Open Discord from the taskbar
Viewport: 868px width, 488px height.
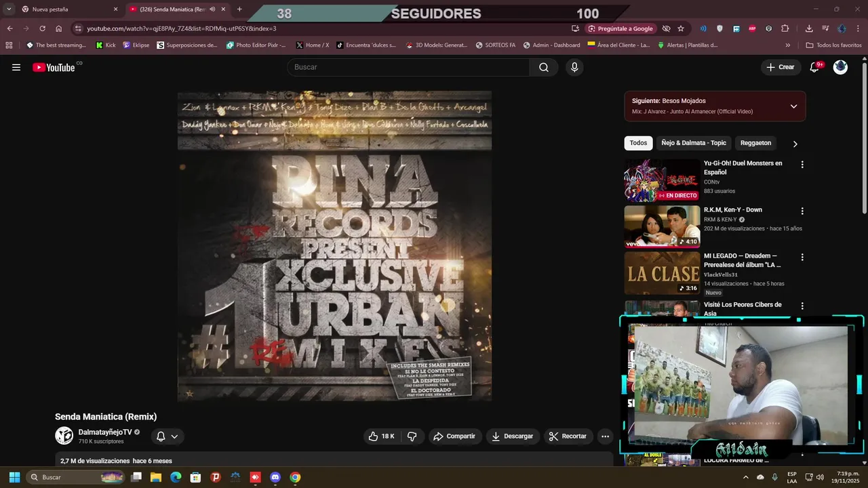[x=275, y=477]
